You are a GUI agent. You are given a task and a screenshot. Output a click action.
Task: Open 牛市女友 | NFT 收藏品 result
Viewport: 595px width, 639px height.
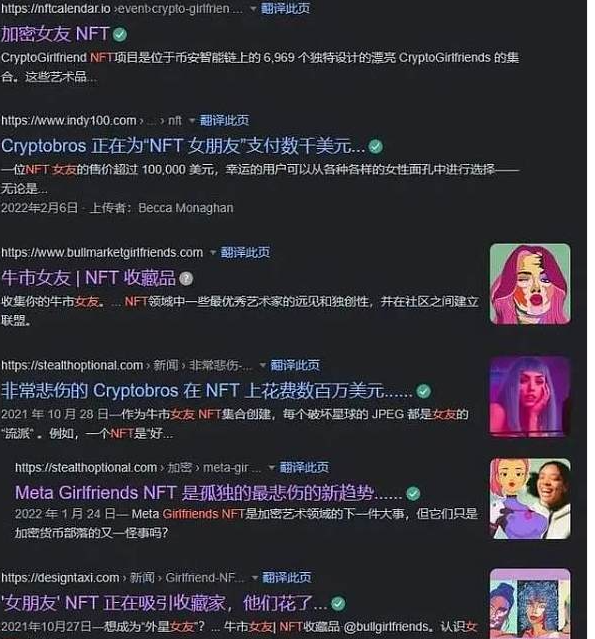(88, 278)
